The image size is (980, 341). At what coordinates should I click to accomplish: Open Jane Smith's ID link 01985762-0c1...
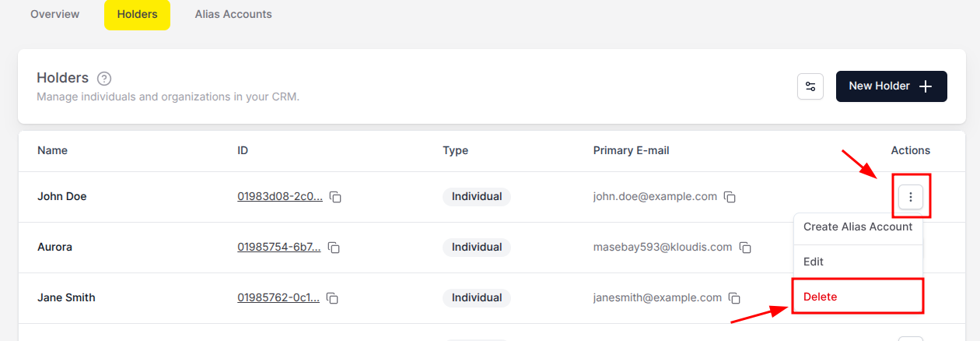click(x=278, y=297)
